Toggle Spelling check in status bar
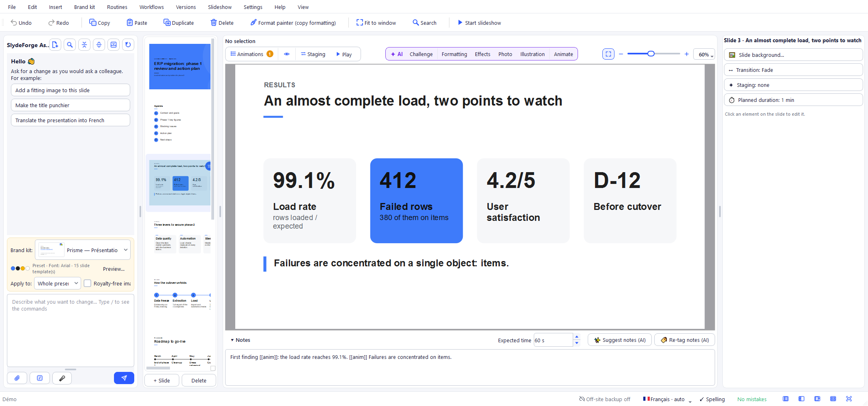This screenshot has height=406, width=868. tap(712, 400)
